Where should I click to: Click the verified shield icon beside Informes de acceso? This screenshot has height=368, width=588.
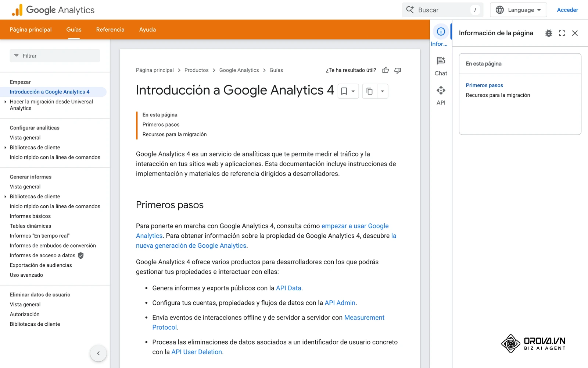pos(81,255)
